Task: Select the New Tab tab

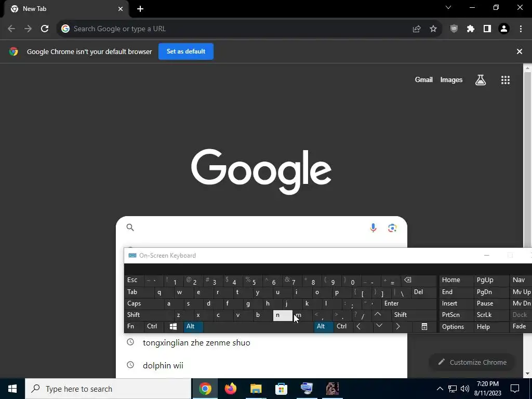Action: pyautogui.click(x=64, y=9)
